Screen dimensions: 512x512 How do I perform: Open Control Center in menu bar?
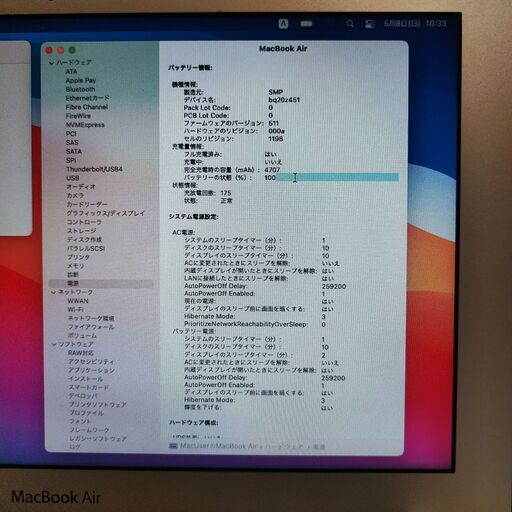click(369, 24)
